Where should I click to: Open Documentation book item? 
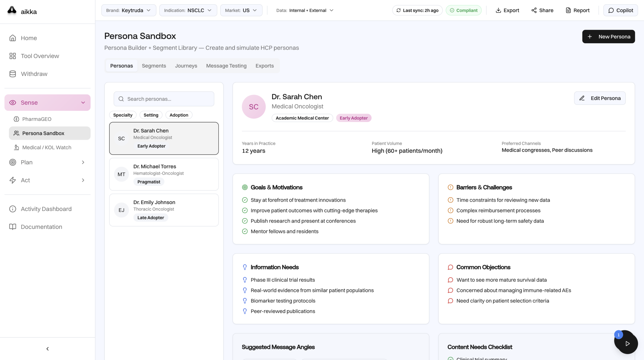[41, 227]
